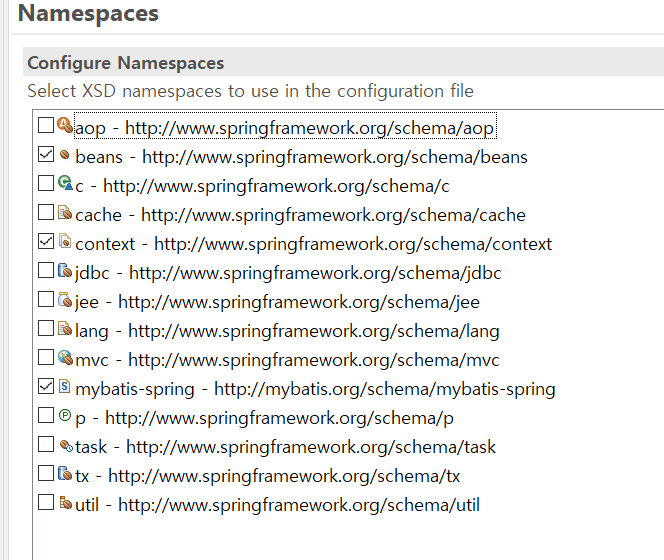Image resolution: width=664 pixels, height=560 pixels.
Task: Click the task namespace icon
Action: point(66,445)
